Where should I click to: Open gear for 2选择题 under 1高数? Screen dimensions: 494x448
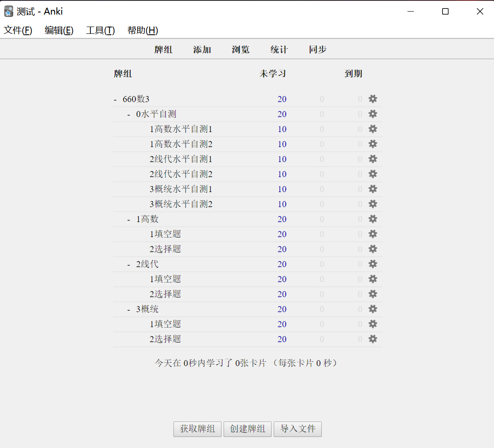[x=373, y=249]
